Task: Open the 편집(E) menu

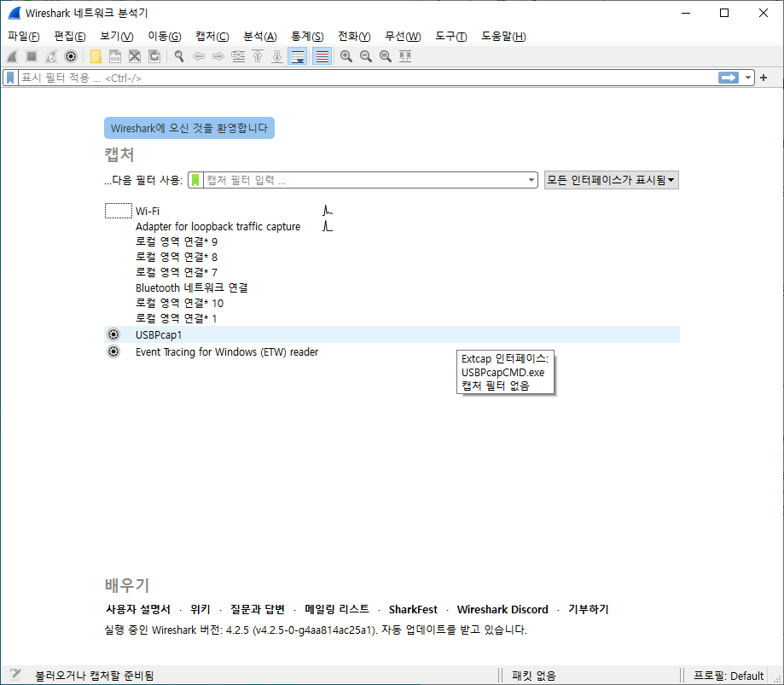Action: (70, 36)
